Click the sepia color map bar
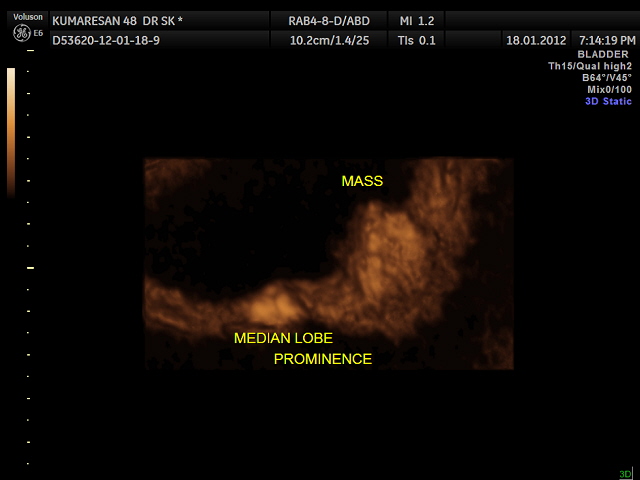 click(11, 130)
